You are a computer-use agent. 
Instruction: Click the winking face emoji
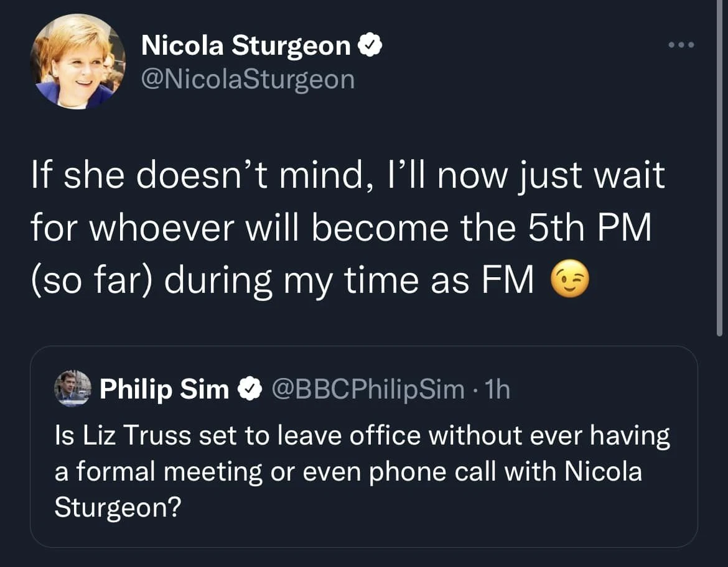tap(569, 282)
